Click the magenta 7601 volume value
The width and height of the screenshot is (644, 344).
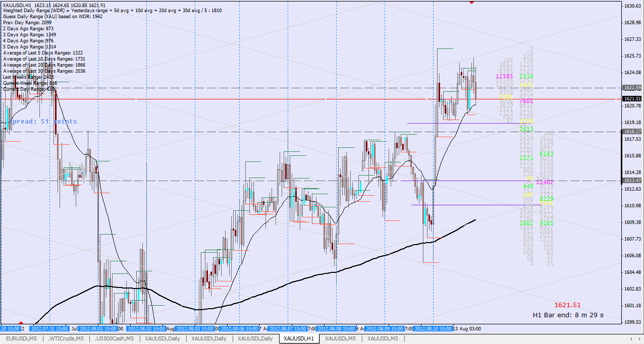[x=526, y=101]
